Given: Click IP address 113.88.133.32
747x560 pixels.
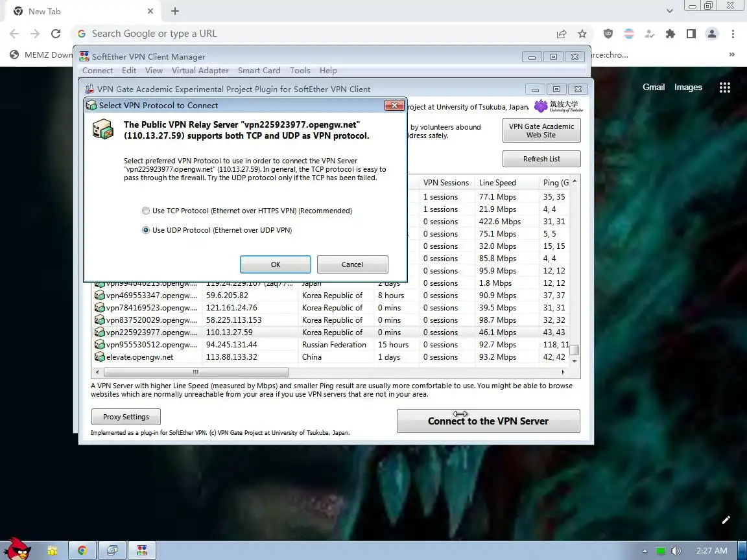Looking at the screenshot, I should pos(231,357).
